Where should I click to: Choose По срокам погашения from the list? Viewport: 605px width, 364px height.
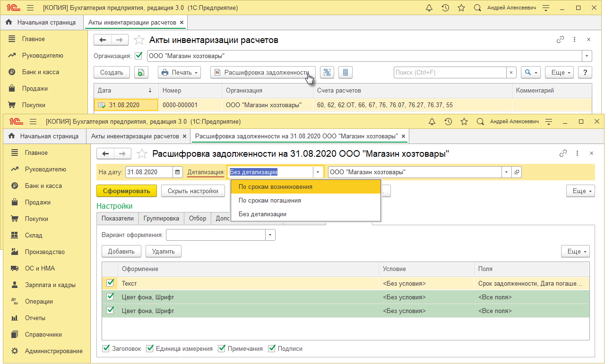coord(269,200)
